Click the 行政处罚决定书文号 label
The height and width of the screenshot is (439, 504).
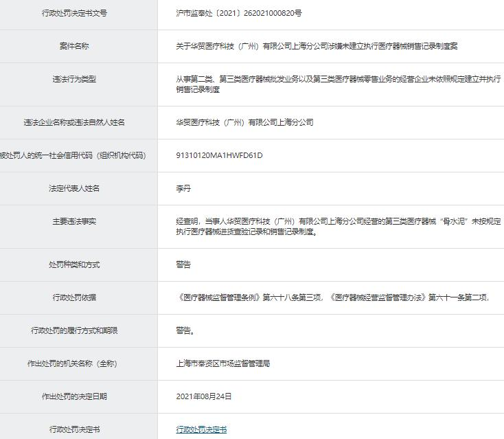tap(74, 13)
